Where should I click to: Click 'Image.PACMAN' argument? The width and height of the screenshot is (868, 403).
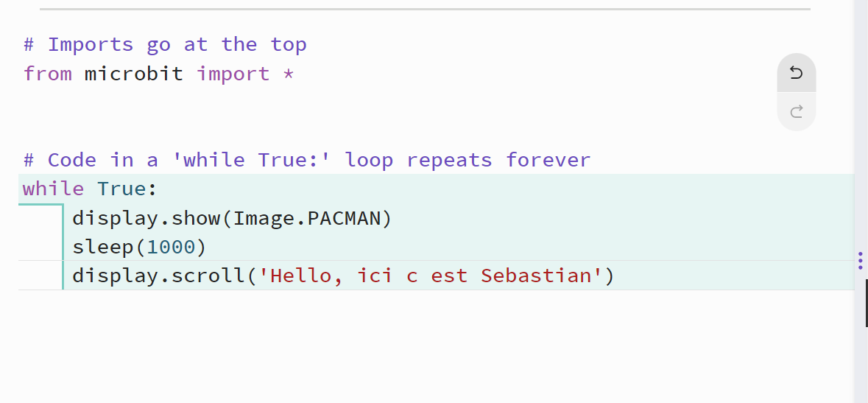307,218
